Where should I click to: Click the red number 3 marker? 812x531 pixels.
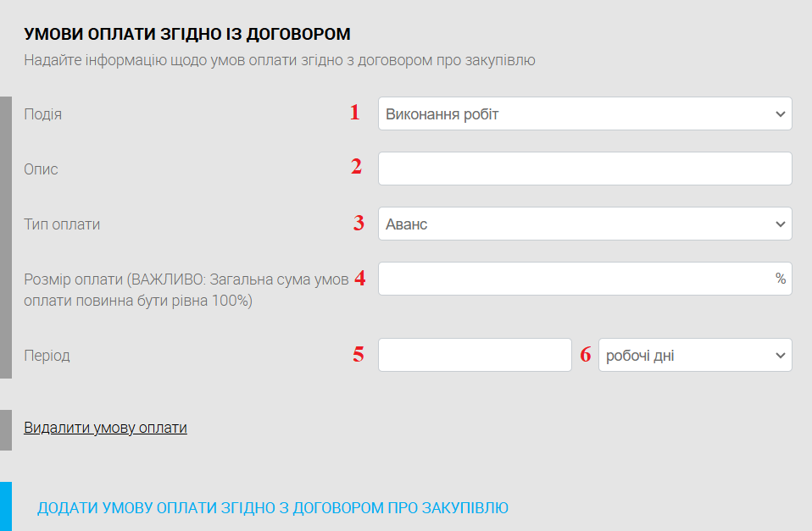tap(359, 223)
